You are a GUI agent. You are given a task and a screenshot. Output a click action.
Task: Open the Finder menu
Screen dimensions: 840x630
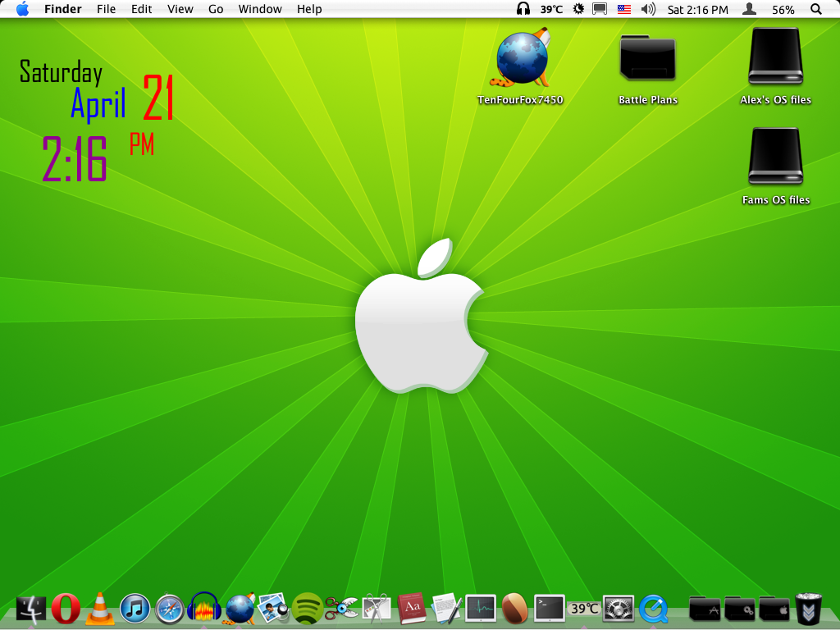(63, 9)
